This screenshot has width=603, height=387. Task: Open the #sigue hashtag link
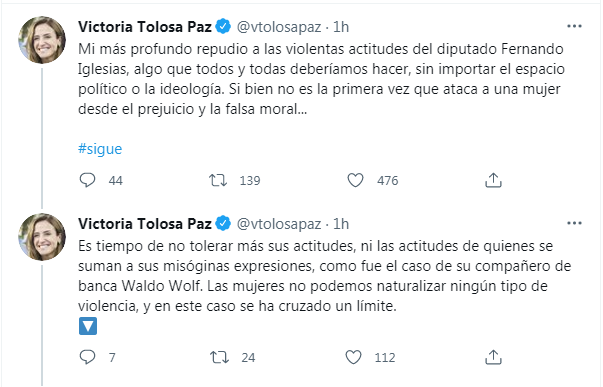100,148
